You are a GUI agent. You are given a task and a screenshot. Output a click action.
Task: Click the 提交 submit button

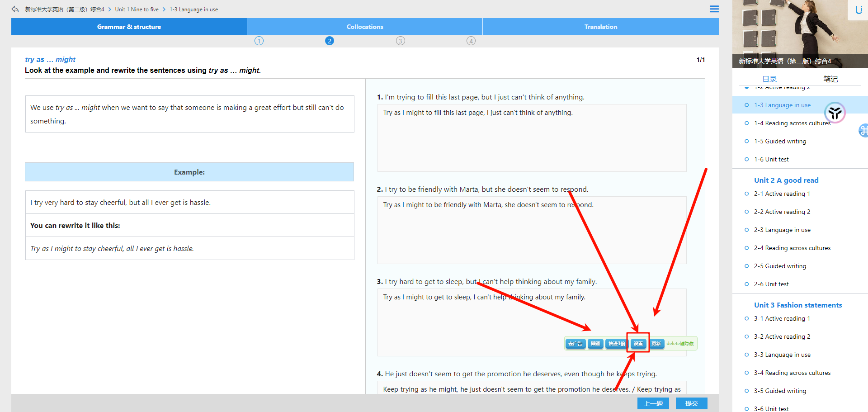(691, 403)
